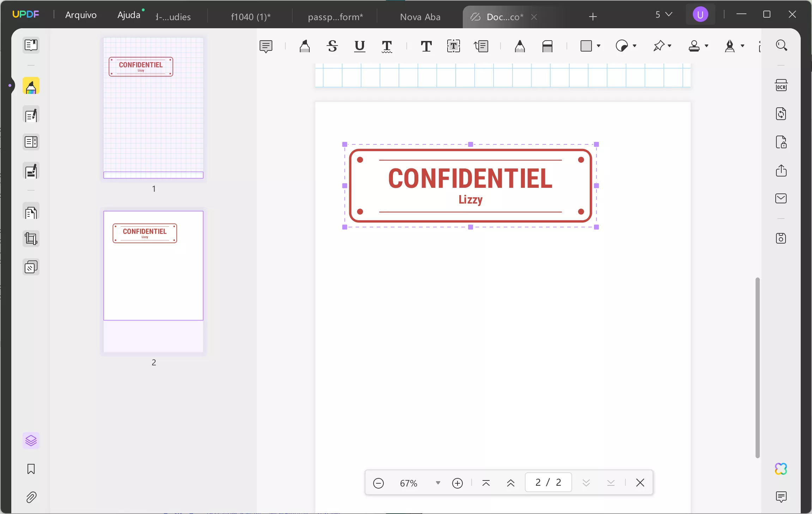Add a sticky note comment
Screen dimensions: 812x514
tap(266, 46)
